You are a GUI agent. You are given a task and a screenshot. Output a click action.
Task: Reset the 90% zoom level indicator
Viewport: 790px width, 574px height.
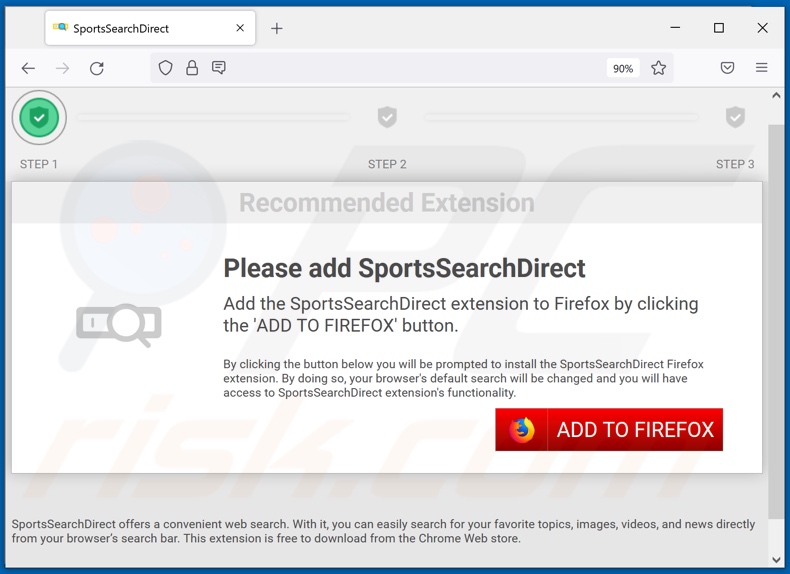[623, 68]
